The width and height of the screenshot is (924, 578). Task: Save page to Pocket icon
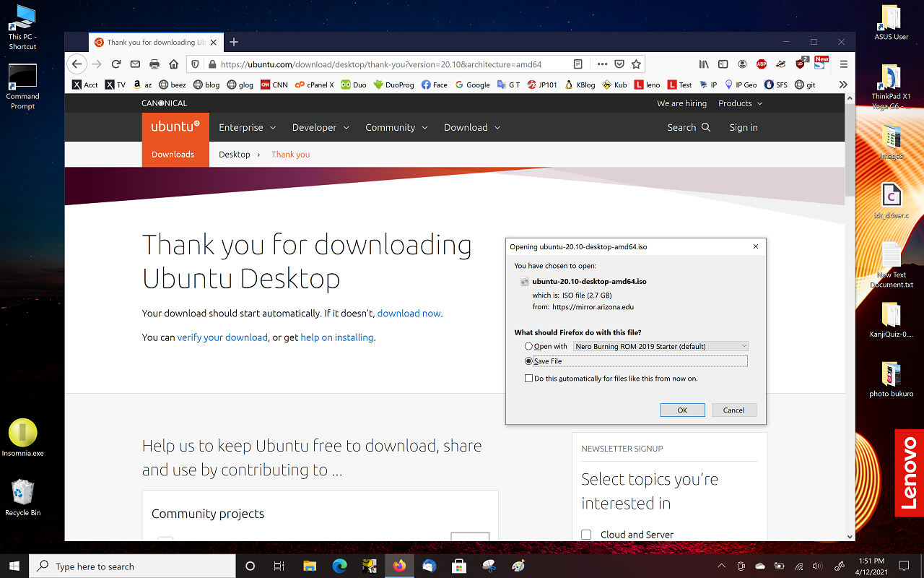click(x=620, y=64)
